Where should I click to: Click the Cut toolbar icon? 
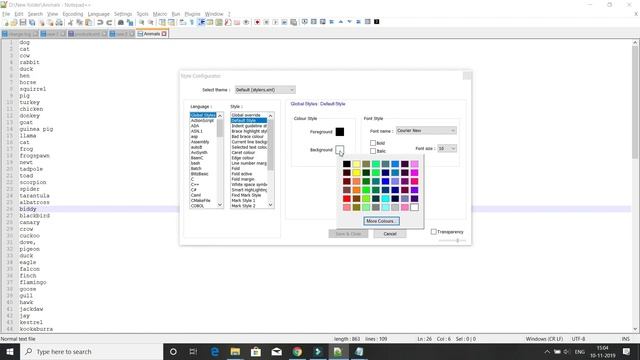pos(70,22)
